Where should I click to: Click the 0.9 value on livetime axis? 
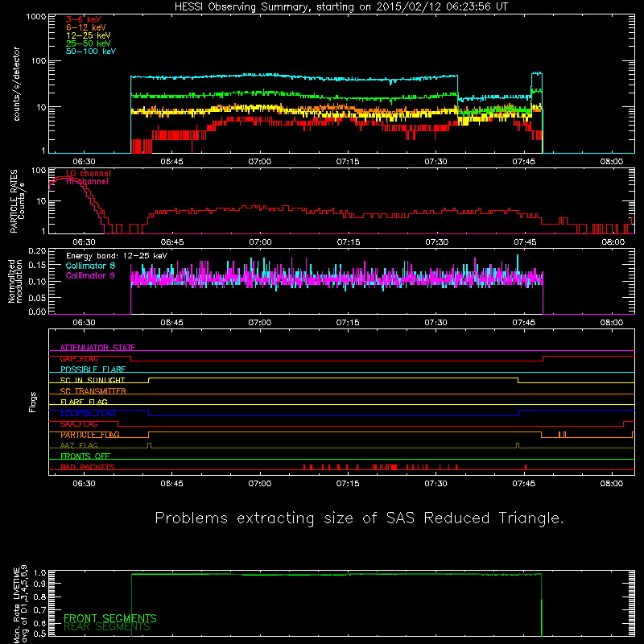[39, 583]
